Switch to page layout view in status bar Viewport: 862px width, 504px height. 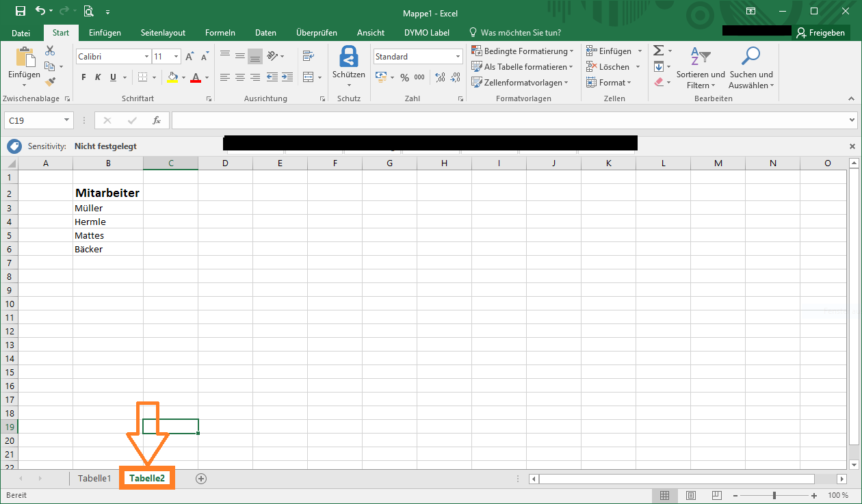(x=691, y=495)
